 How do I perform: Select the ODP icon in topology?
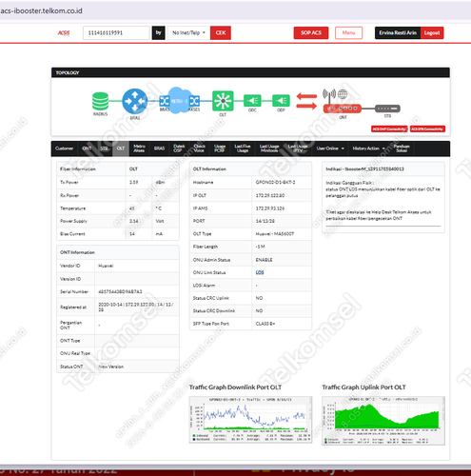coord(281,101)
